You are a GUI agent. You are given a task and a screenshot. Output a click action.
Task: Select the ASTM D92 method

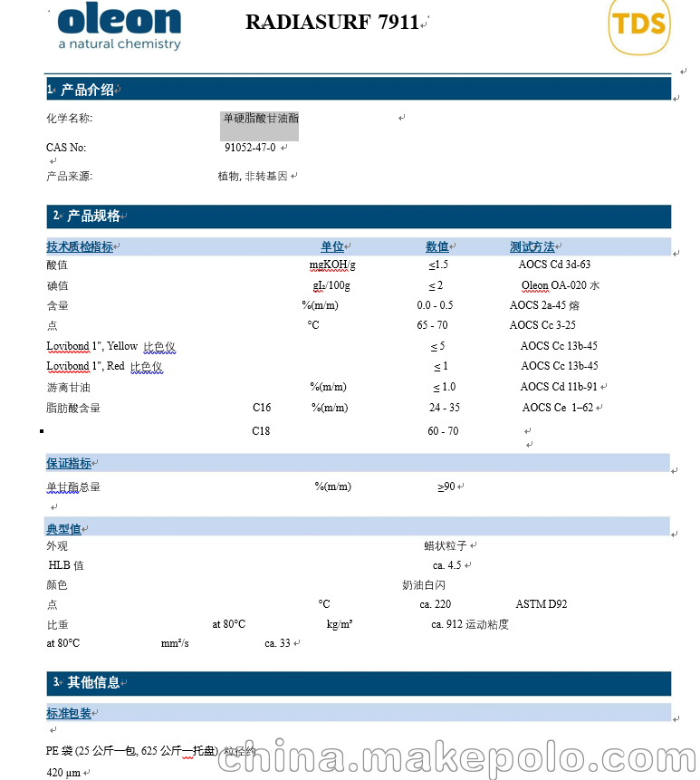(541, 604)
